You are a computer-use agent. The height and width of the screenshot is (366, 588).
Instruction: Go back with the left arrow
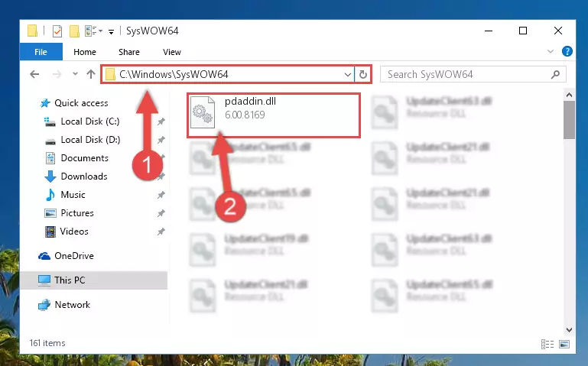click(34, 74)
